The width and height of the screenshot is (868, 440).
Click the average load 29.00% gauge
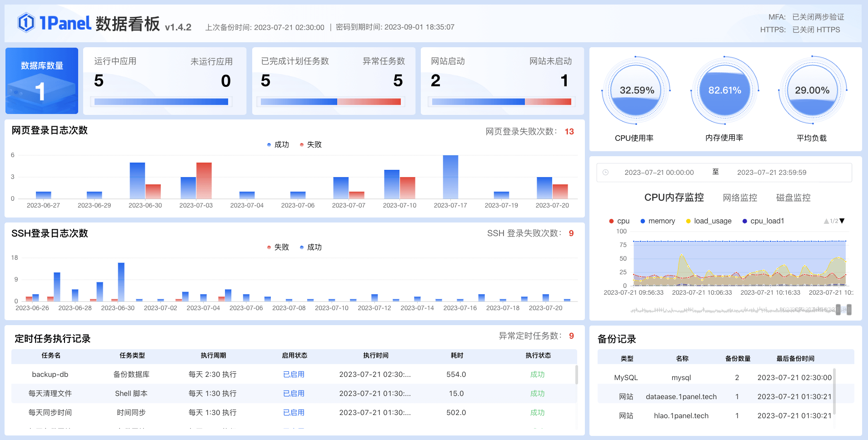point(812,90)
